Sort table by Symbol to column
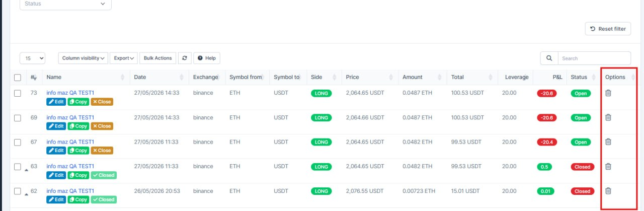Viewport: 644px width, 211px height. 288,77
